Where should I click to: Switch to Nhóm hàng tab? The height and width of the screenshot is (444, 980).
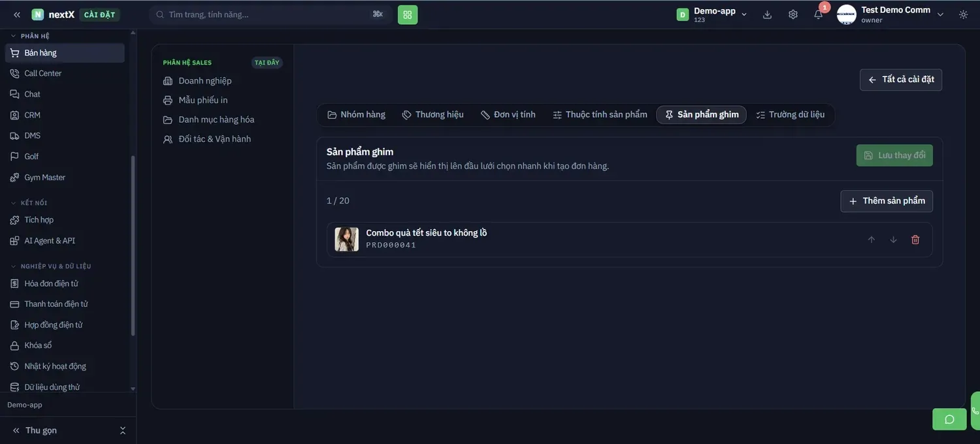(x=357, y=115)
